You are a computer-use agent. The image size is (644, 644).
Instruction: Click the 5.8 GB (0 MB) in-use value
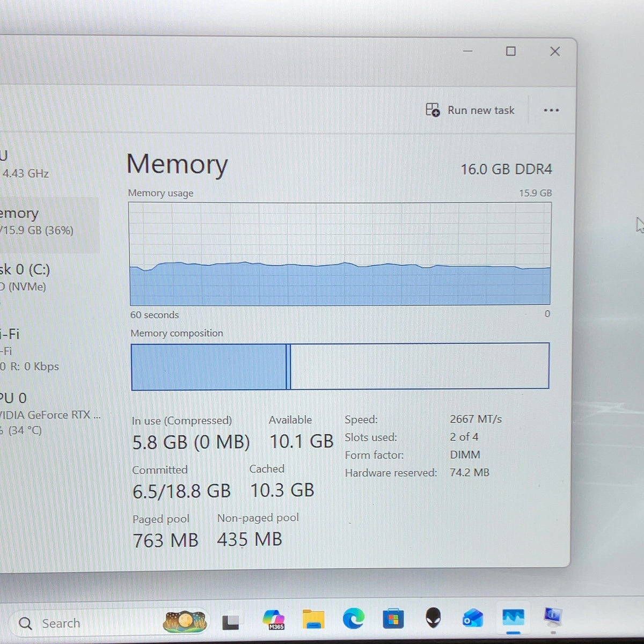pos(191,442)
